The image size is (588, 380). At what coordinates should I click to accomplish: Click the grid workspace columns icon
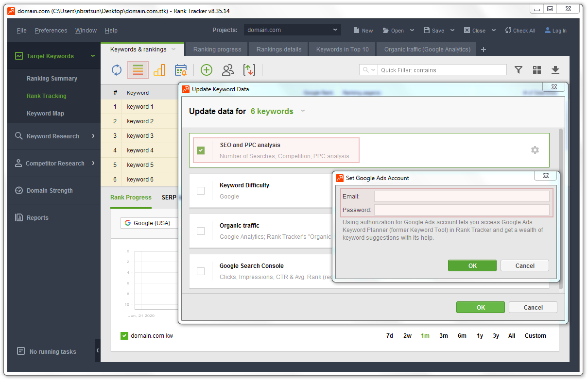[537, 70]
